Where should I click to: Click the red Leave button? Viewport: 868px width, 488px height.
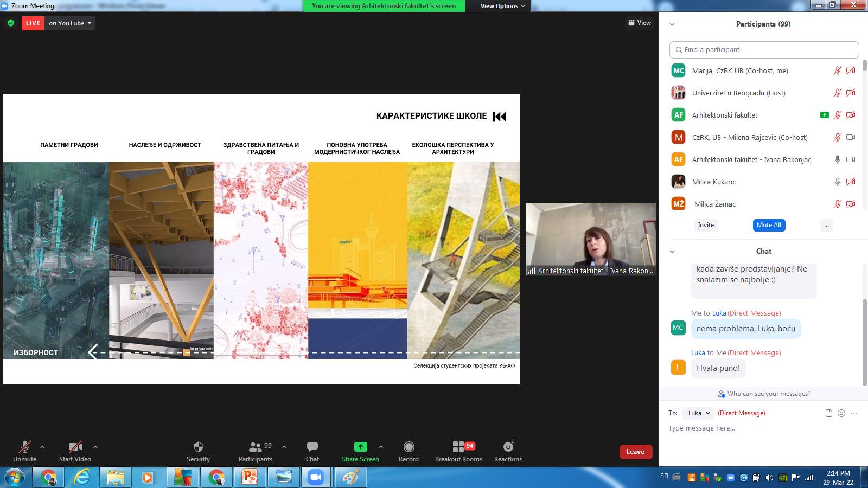point(635,452)
